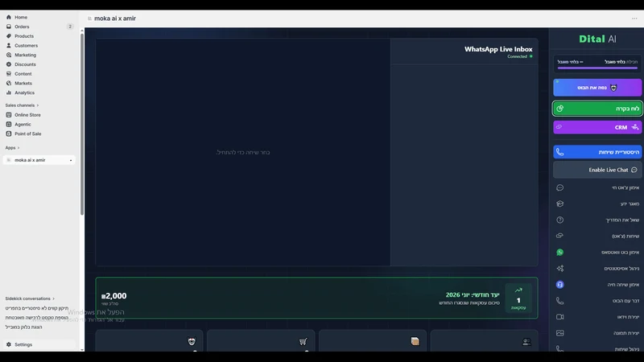Open the 'הוספת טקסט לרכישה מאובטחת' conversation
This screenshot has width=644, height=362.
(37, 318)
